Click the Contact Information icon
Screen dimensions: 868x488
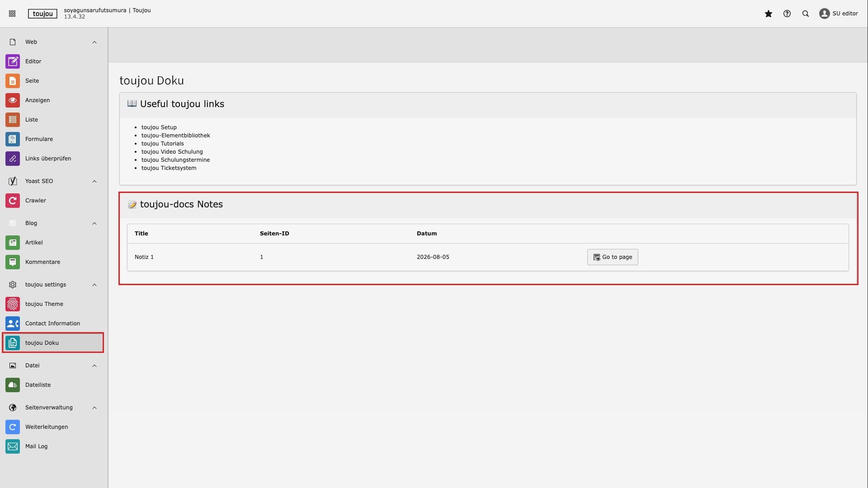[x=13, y=324]
